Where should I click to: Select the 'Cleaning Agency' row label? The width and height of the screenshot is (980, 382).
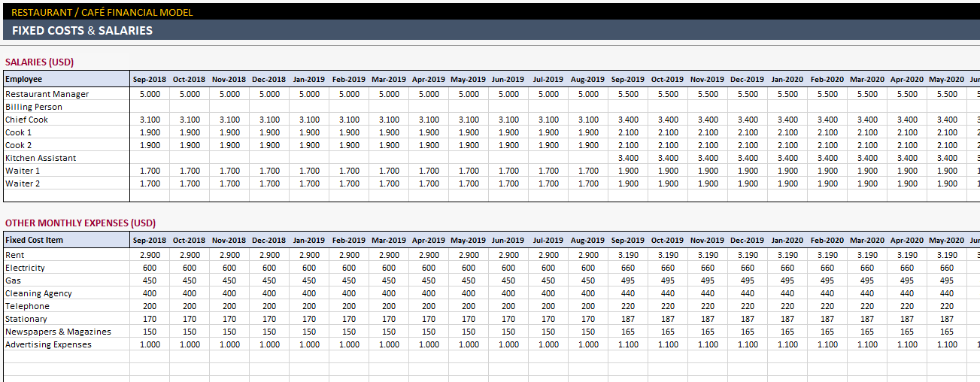[38, 293]
